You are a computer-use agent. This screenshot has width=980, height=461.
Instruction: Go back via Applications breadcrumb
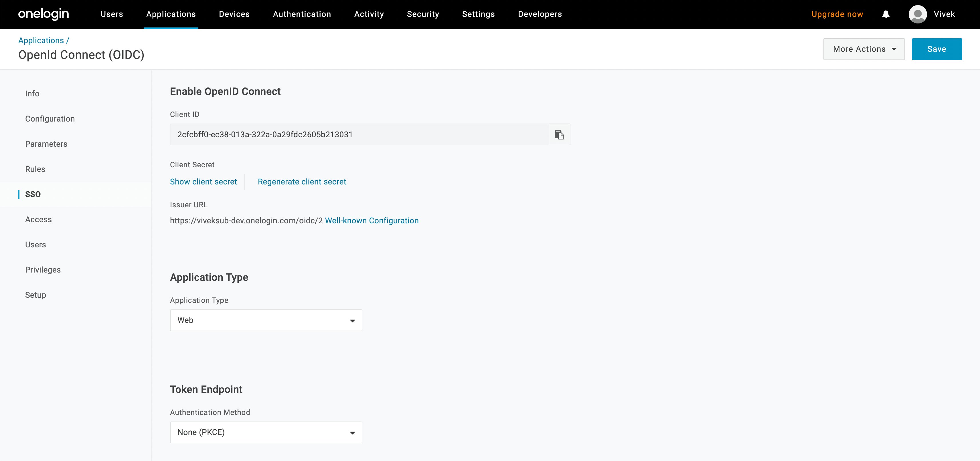(41, 40)
